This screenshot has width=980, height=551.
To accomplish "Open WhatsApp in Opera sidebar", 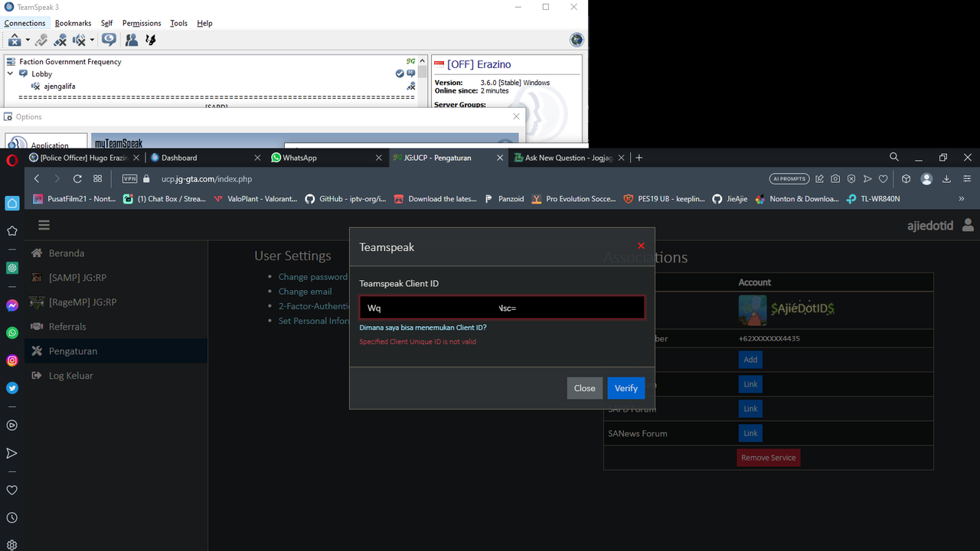I will tap(12, 333).
